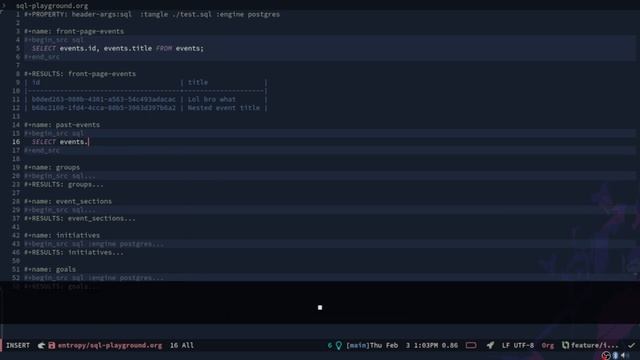Click the '#+name: initiatives' line
The height and width of the screenshot is (360, 640).
pyautogui.click(x=62, y=235)
